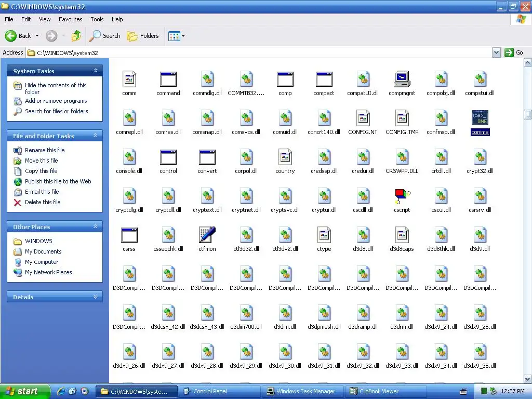Image resolution: width=532 pixels, height=399 pixels.
Task: Select the control executable icon
Action: [x=168, y=157]
